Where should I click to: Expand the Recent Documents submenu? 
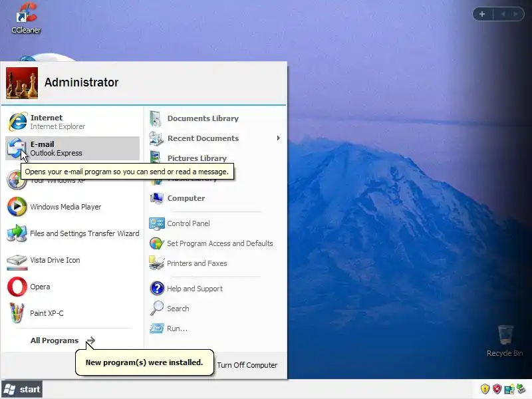click(x=215, y=138)
